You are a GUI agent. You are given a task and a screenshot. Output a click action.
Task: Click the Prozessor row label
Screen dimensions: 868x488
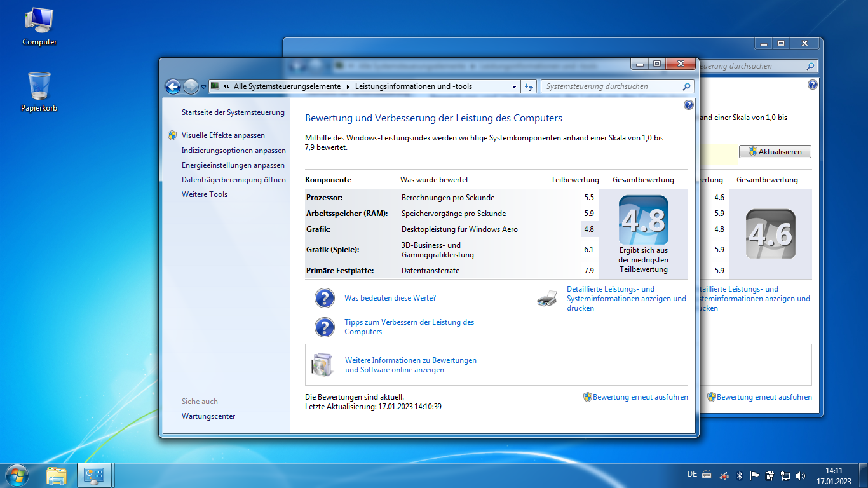point(324,198)
